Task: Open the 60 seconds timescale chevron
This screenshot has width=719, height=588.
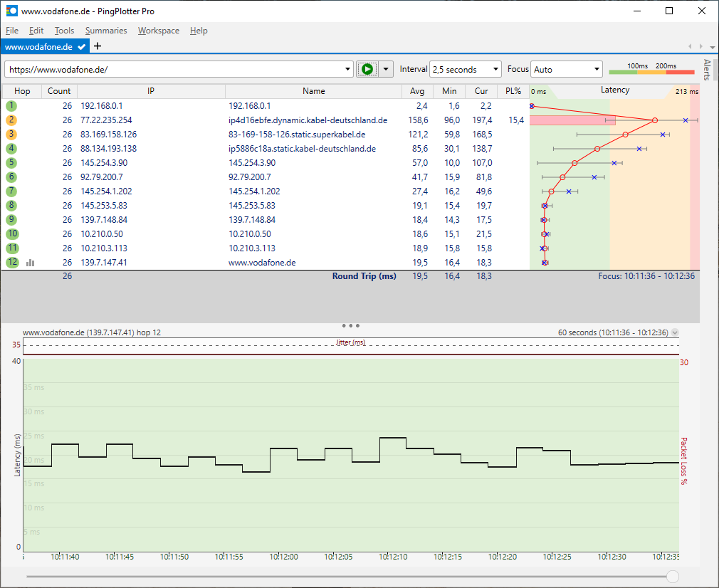Action: (x=673, y=332)
